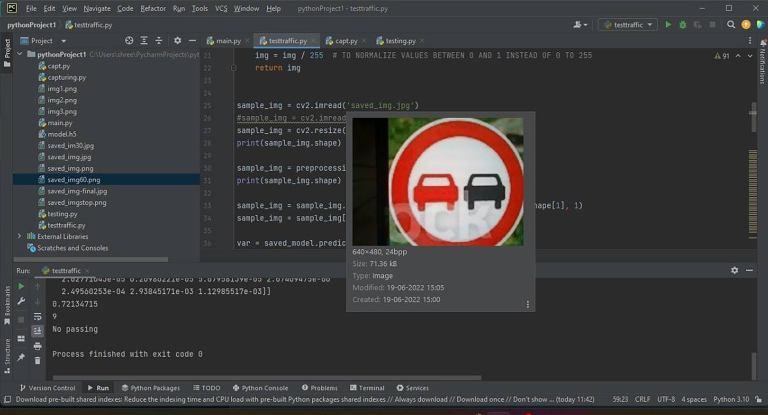This screenshot has height=415, width=768.
Task: Click the print icon in Run panel
Action: coord(37,345)
